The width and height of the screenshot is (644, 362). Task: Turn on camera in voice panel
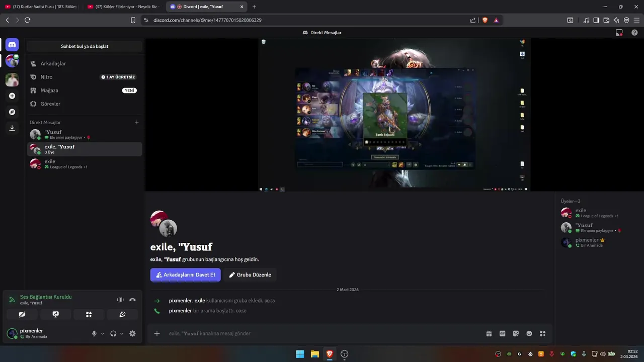tap(22, 314)
